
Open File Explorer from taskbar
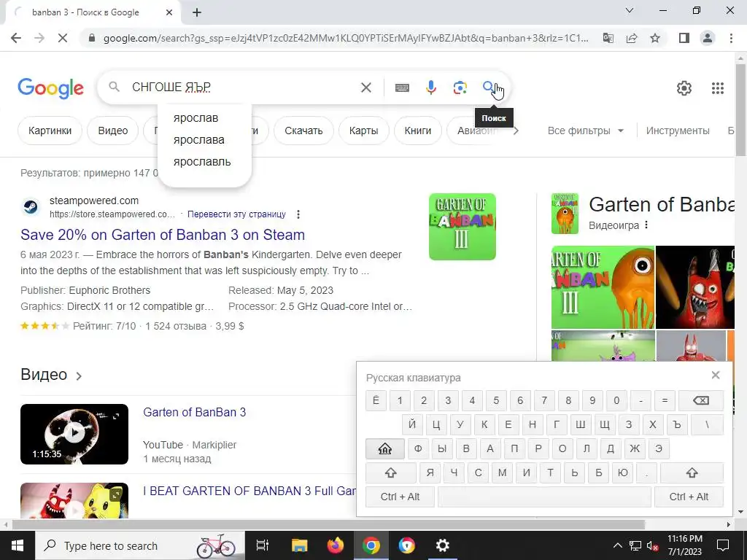(300, 545)
